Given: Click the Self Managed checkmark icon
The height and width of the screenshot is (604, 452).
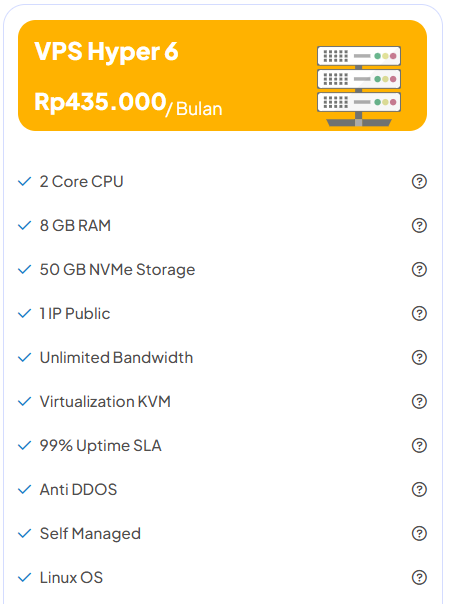Looking at the screenshot, I should 25,534.
